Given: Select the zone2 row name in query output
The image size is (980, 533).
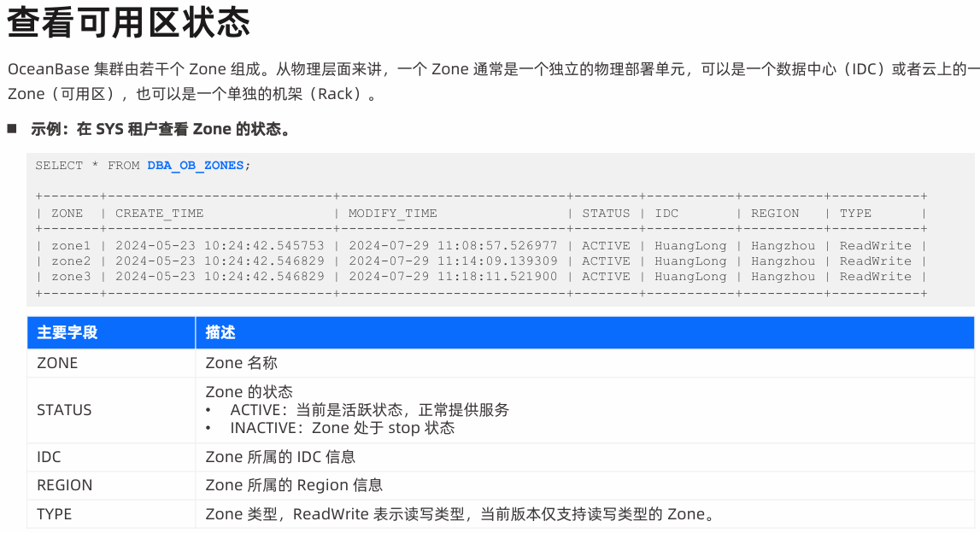Looking at the screenshot, I should click(x=71, y=261).
